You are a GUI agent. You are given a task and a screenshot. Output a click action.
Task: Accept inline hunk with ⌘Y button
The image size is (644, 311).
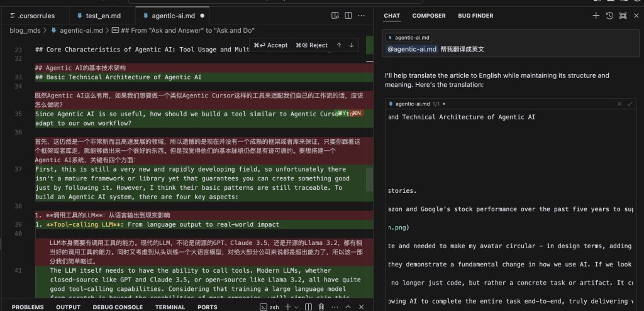coord(343,113)
